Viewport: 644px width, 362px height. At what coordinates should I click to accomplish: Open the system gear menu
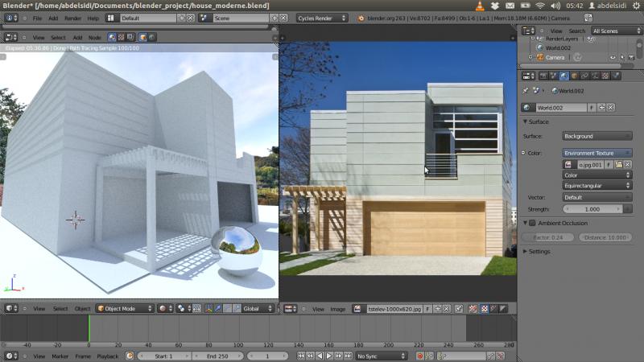pos(636,6)
